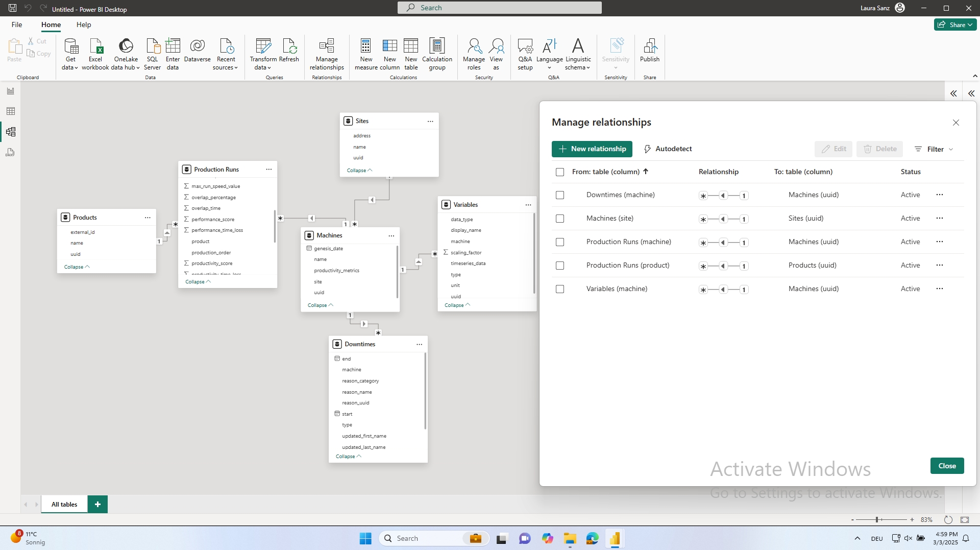Run Autodetect relationships
980x550 pixels.
tap(668, 149)
